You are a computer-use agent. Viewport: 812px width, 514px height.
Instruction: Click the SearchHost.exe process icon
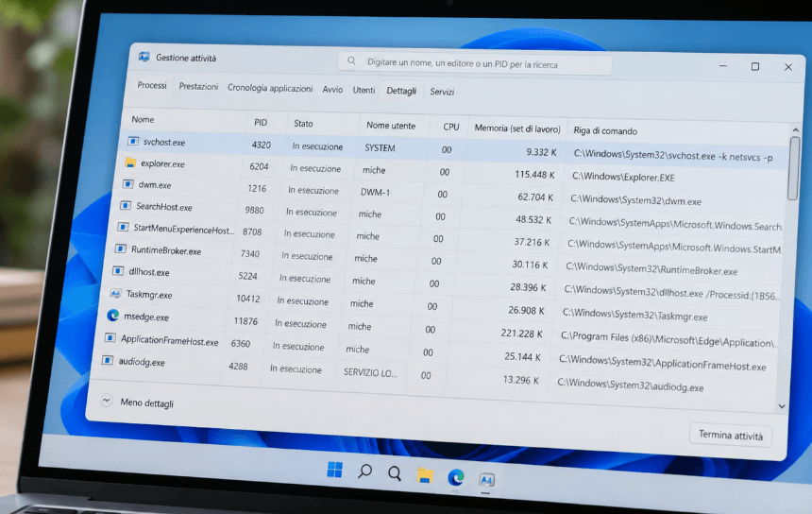(x=126, y=205)
